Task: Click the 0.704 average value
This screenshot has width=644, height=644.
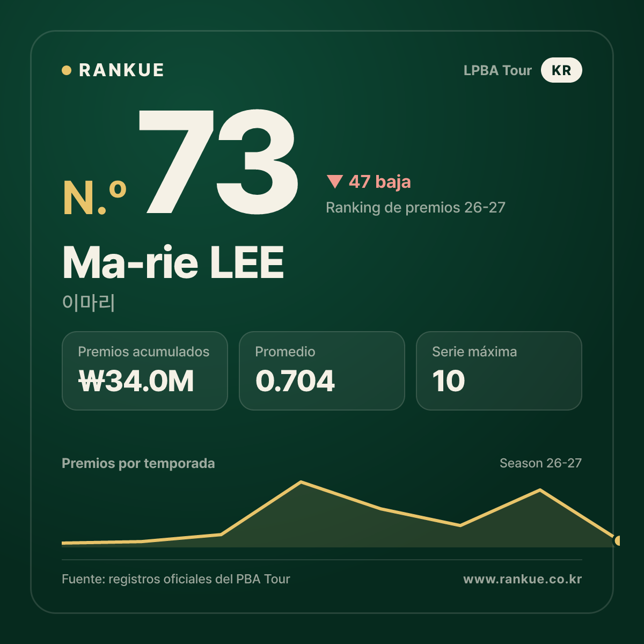Action: click(x=295, y=381)
